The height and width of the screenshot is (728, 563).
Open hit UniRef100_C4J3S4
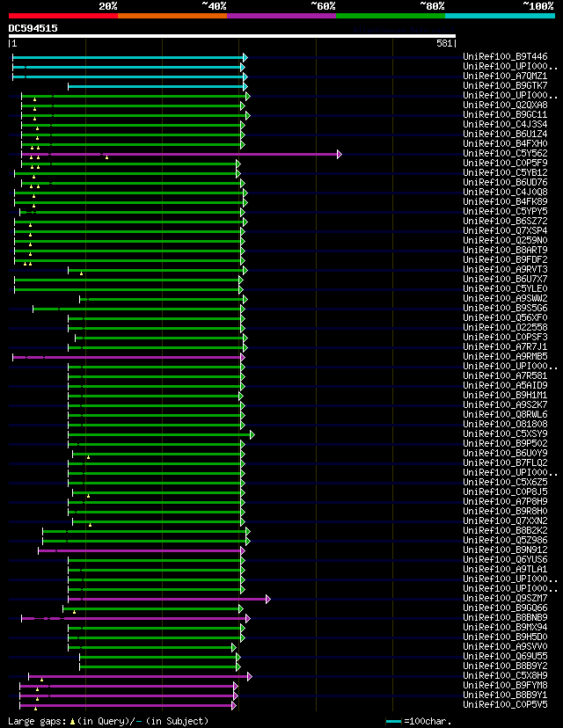tap(505, 125)
